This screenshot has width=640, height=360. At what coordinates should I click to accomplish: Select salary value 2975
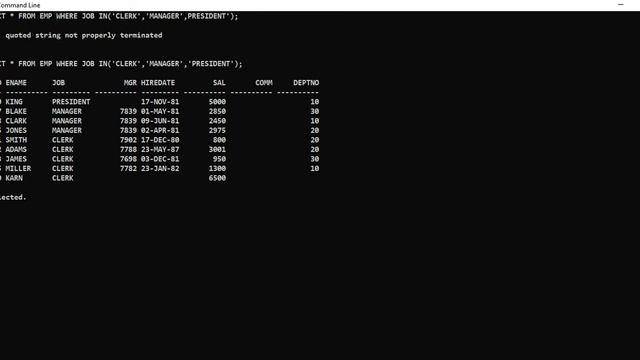[217, 131]
